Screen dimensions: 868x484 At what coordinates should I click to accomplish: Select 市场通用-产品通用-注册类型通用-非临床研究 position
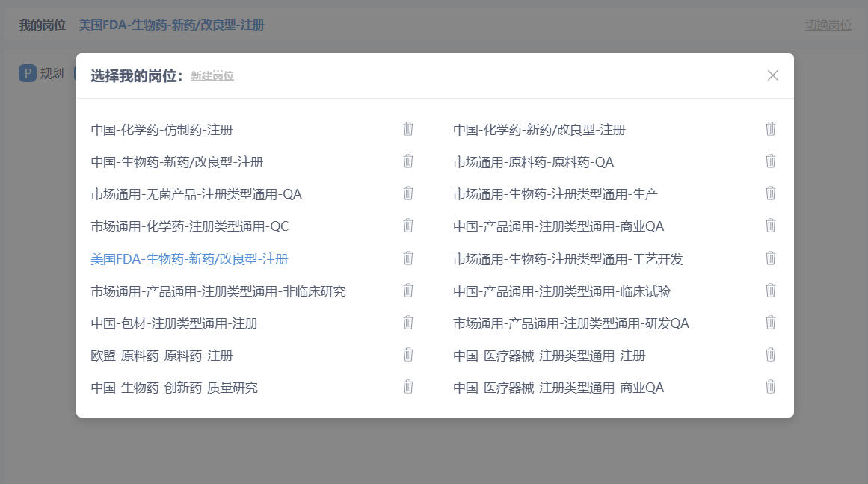(218, 291)
